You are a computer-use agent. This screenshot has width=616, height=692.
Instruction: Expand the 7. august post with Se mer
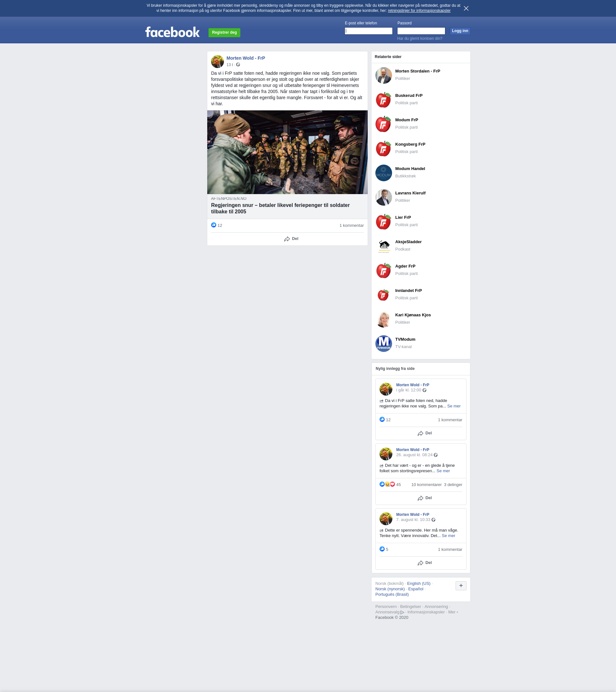click(448, 535)
